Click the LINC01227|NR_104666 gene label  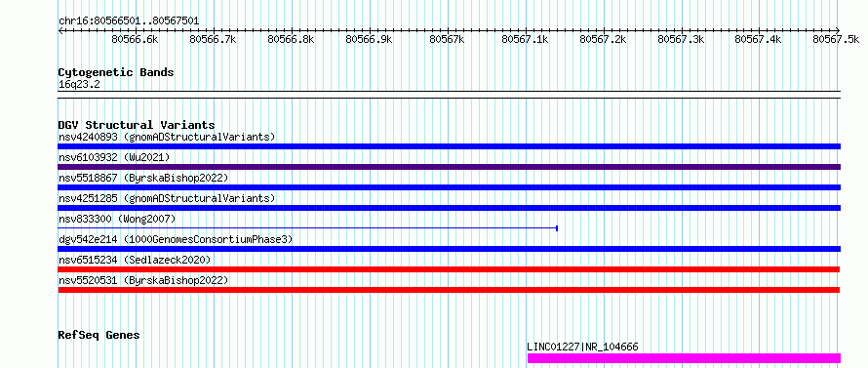click(x=582, y=347)
